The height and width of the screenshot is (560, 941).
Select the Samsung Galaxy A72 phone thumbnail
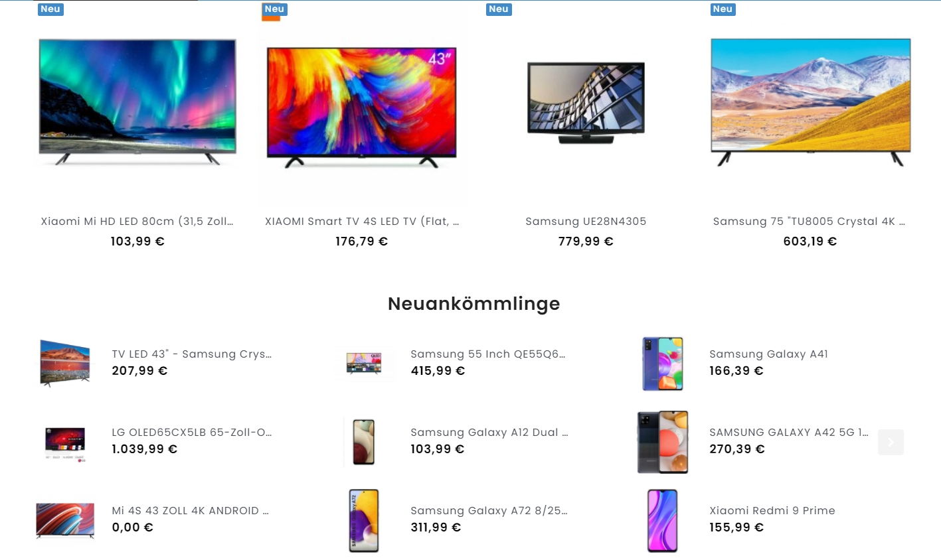tap(364, 521)
